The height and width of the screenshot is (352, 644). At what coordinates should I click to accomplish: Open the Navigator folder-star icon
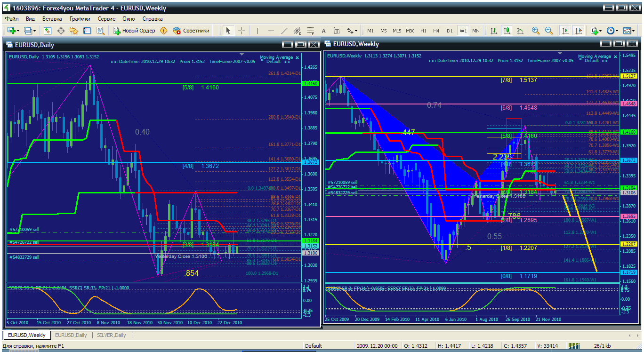[x=74, y=31]
